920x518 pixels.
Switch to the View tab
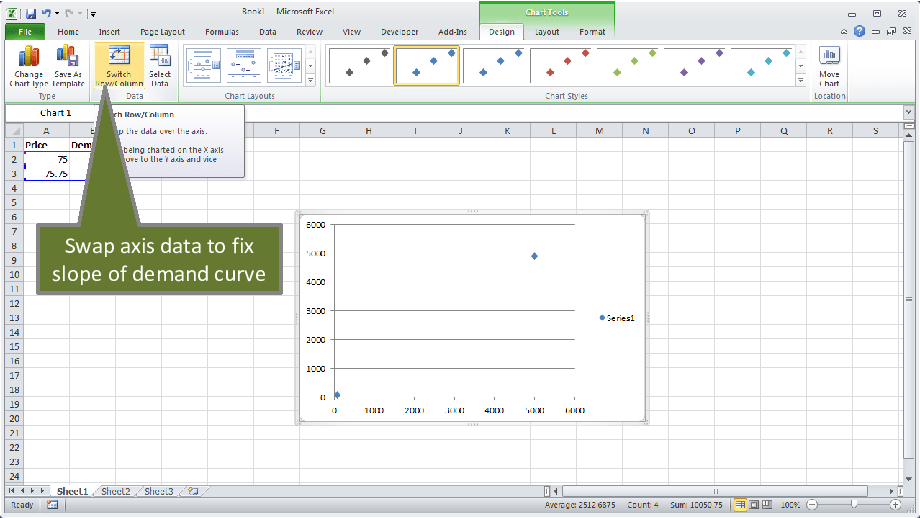(351, 32)
